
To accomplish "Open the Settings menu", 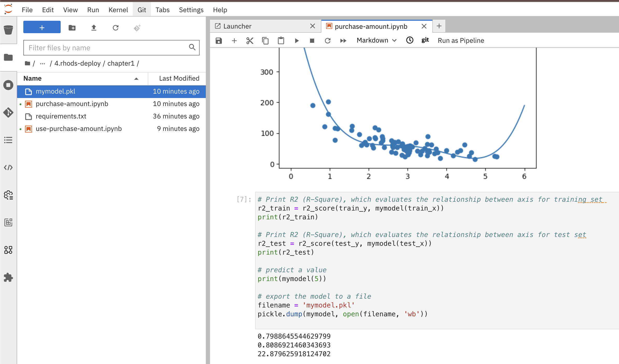I will click(191, 10).
